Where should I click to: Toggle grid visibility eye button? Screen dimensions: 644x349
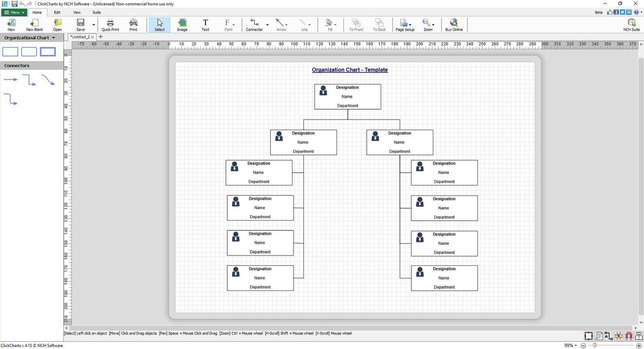click(619, 336)
